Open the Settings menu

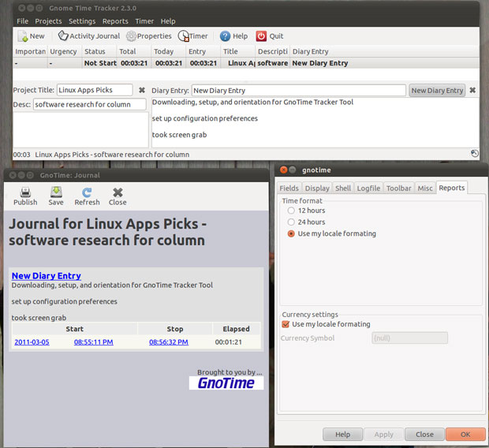(x=82, y=21)
